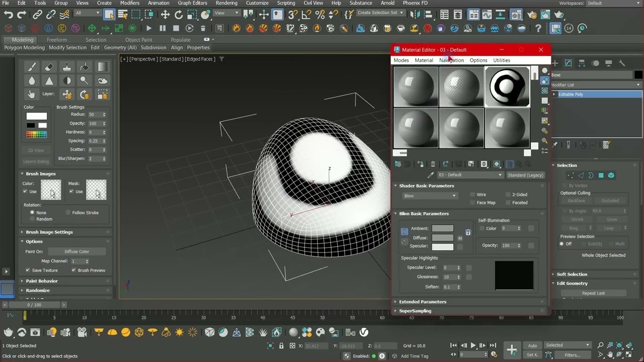The width and height of the screenshot is (644, 362).
Task: Select the gradient fill tool
Action: (102, 67)
